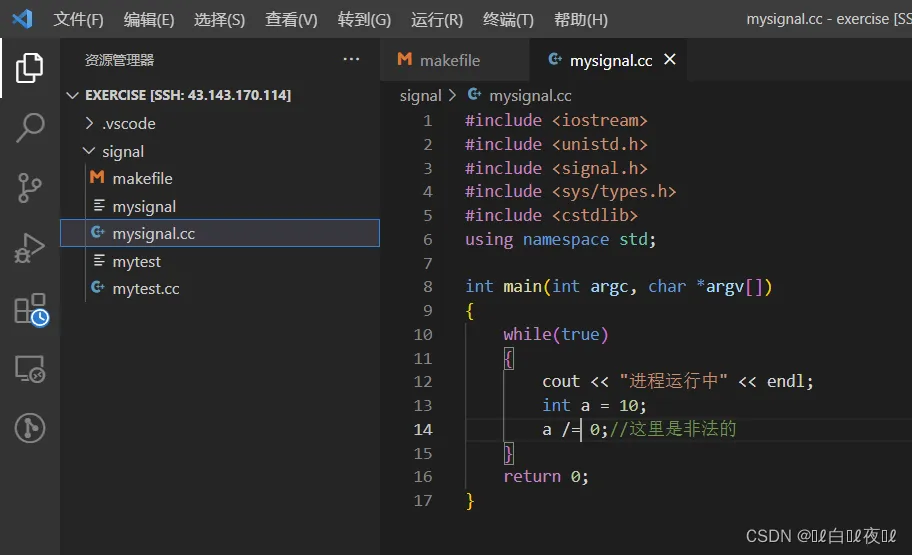This screenshot has height=555, width=912.
Task: Close the mysignal.cc editor tab
Action: pos(670,60)
